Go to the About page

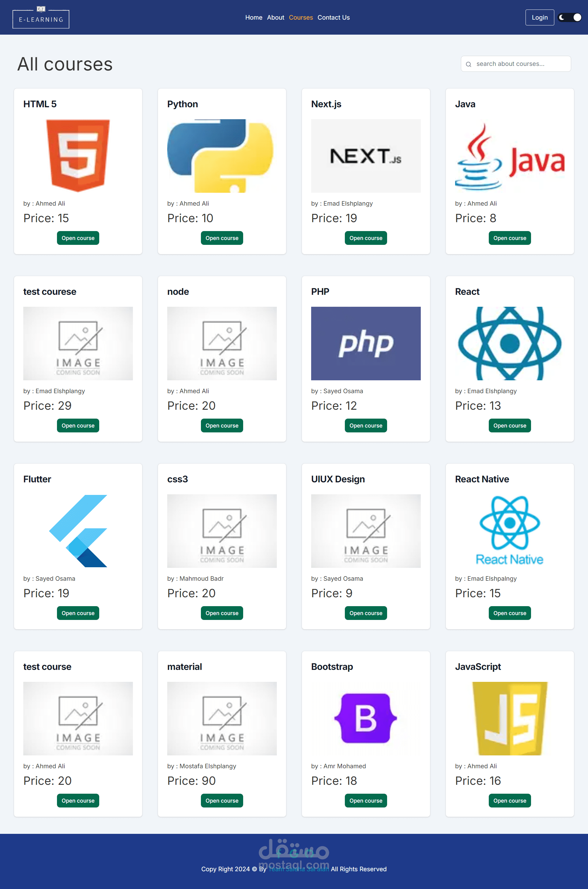point(275,18)
